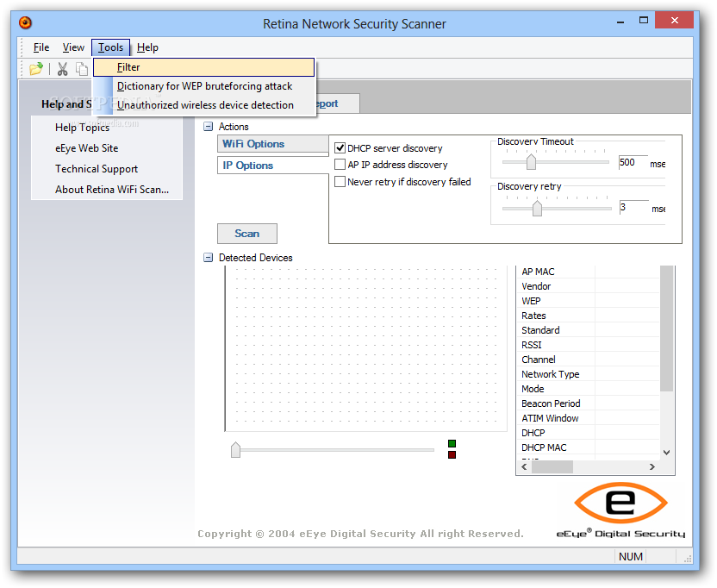The height and width of the screenshot is (588, 717).
Task: Click the device list scroll left arrow
Action: 524,466
